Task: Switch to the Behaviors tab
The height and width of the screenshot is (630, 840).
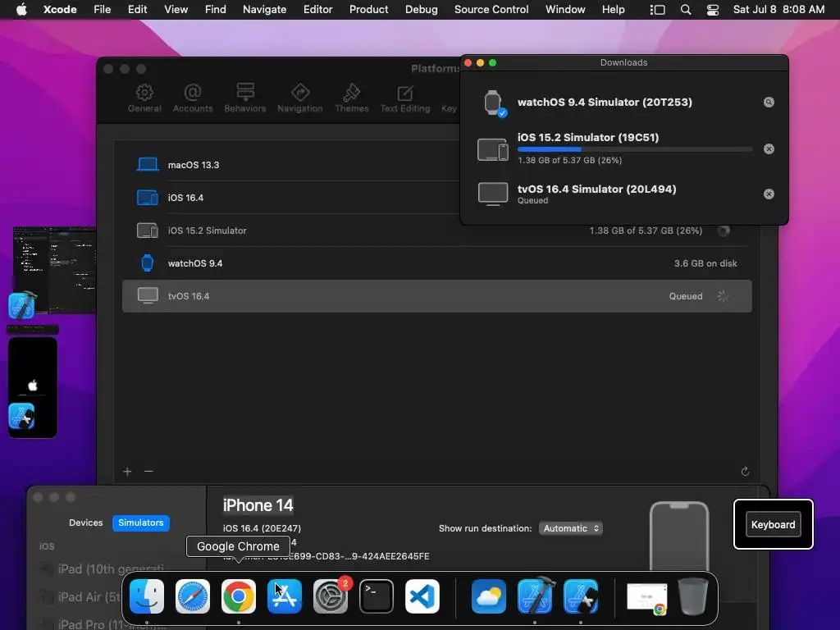Action: pos(244,98)
